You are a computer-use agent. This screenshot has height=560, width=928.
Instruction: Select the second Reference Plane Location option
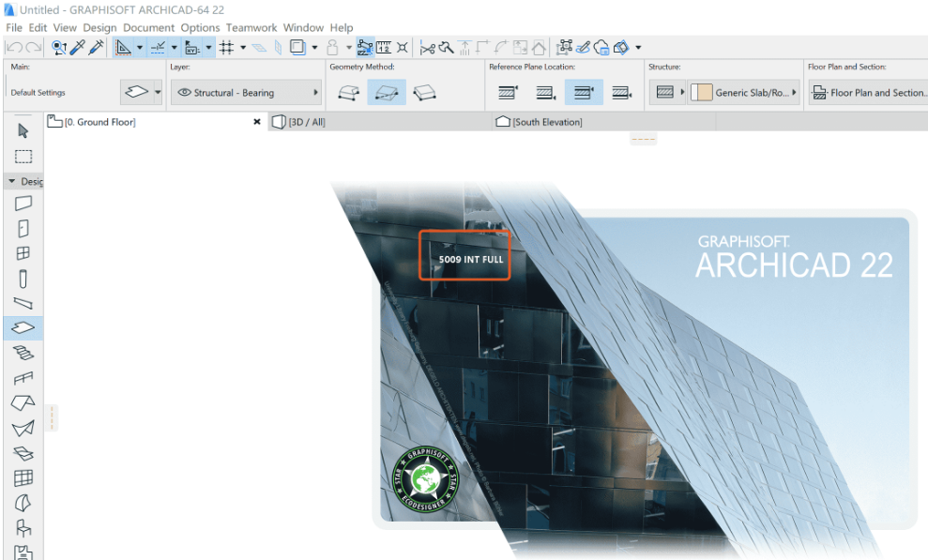[x=546, y=92]
